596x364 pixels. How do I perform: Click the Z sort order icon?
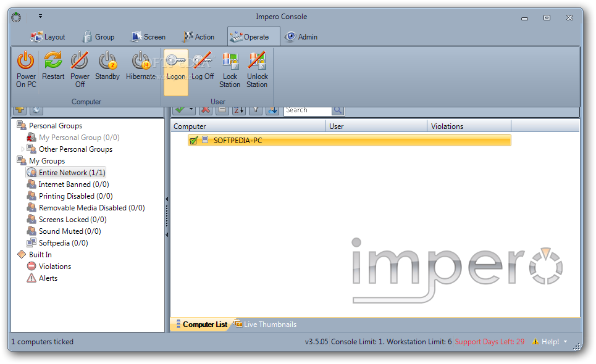point(239,110)
